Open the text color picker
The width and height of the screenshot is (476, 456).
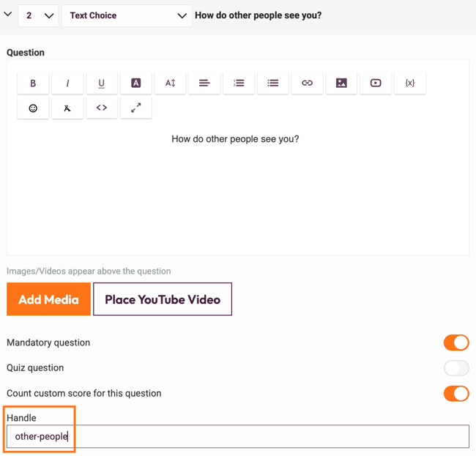coord(135,83)
